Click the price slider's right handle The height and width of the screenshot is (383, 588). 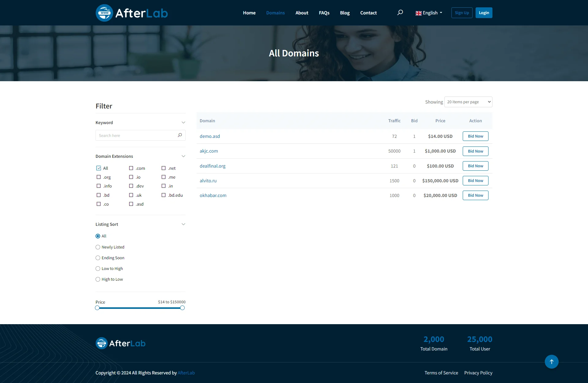click(x=182, y=308)
